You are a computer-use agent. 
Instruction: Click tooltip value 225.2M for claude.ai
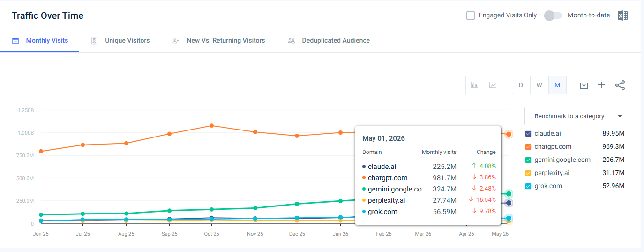(x=444, y=167)
